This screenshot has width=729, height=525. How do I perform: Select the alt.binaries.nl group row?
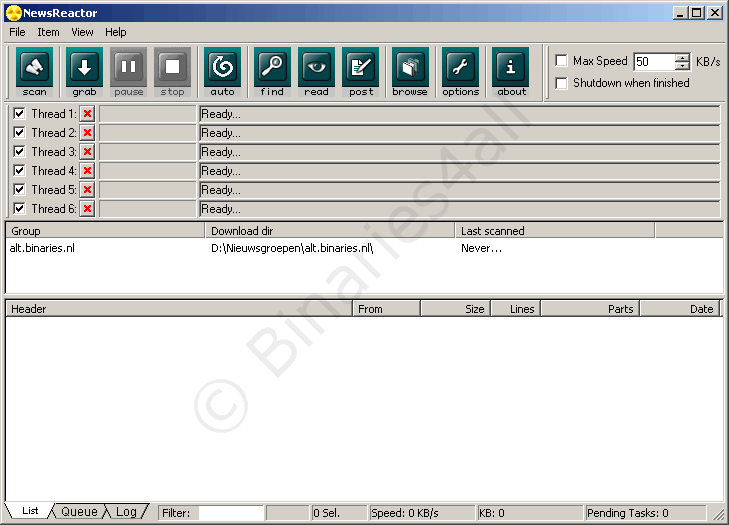(x=42, y=248)
